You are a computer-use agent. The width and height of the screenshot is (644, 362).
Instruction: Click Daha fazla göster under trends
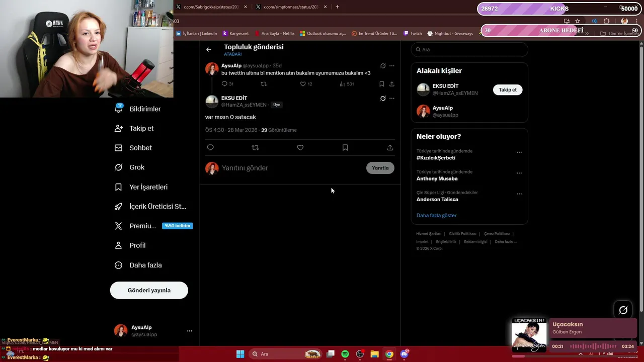point(436,215)
